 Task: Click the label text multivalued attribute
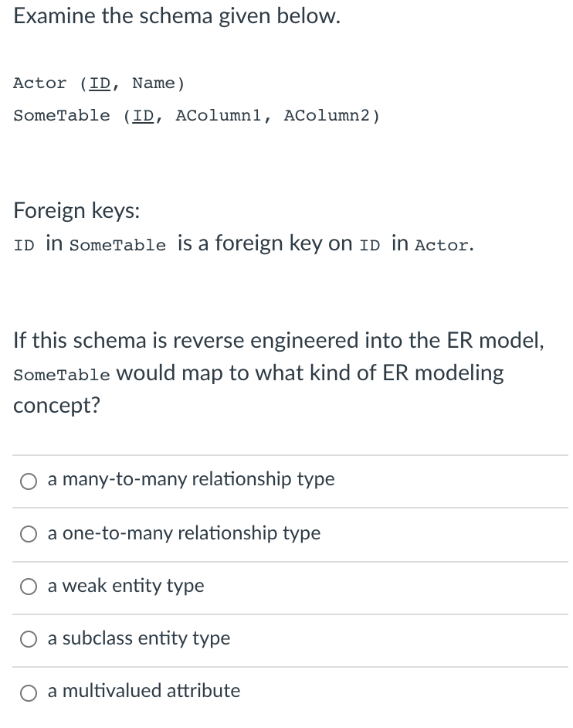(144, 692)
